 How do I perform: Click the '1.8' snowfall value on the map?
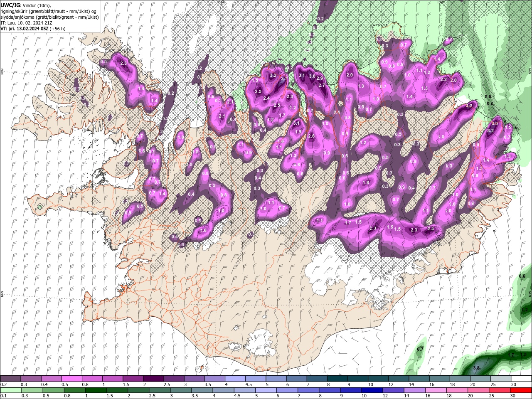[x=366, y=182]
